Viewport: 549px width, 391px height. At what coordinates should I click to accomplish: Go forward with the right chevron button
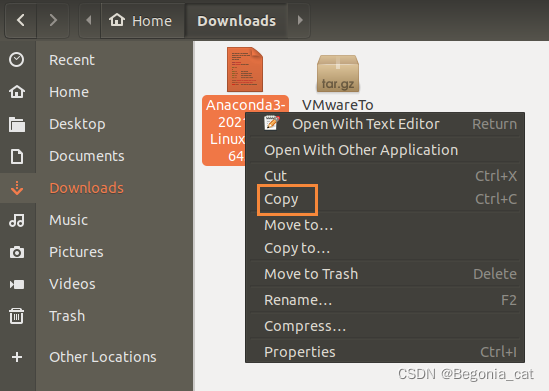[53, 20]
